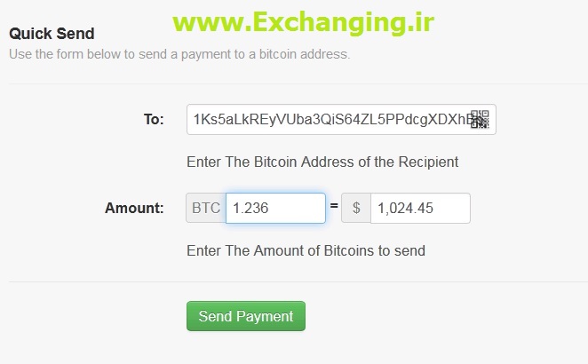The height and width of the screenshot is (364, 588).
Task: Click the 'To:' field label
Action: pos(154,119)
